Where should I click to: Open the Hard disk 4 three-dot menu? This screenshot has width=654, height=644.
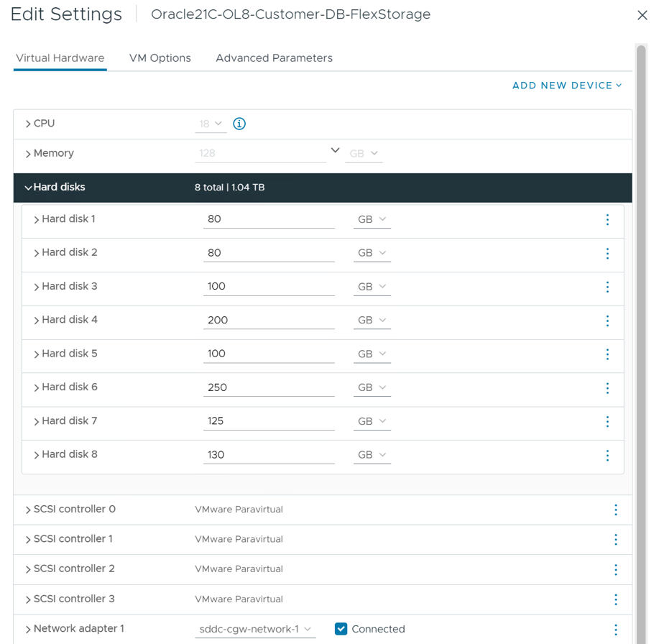click(x=607, y=321)
